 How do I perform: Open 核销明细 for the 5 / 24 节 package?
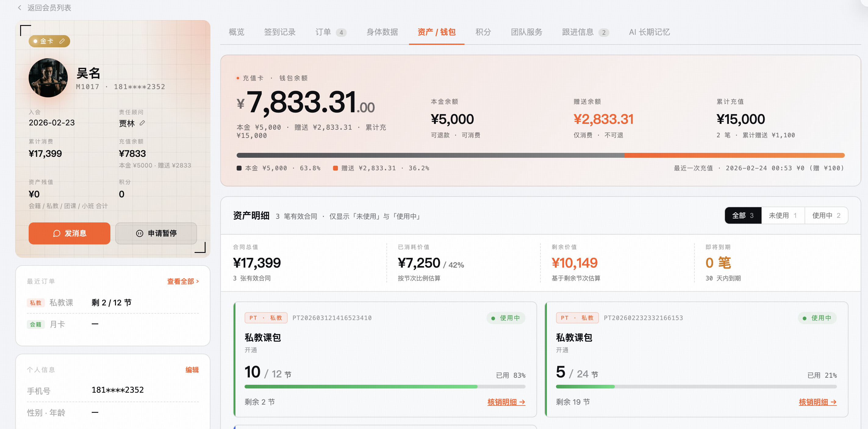point(817,402)
